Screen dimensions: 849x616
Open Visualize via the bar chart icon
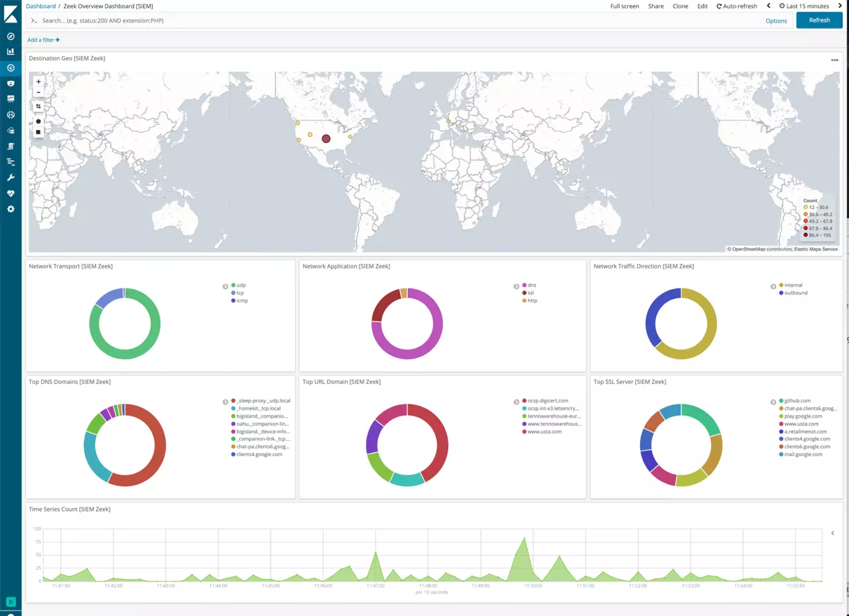[11, 52]
